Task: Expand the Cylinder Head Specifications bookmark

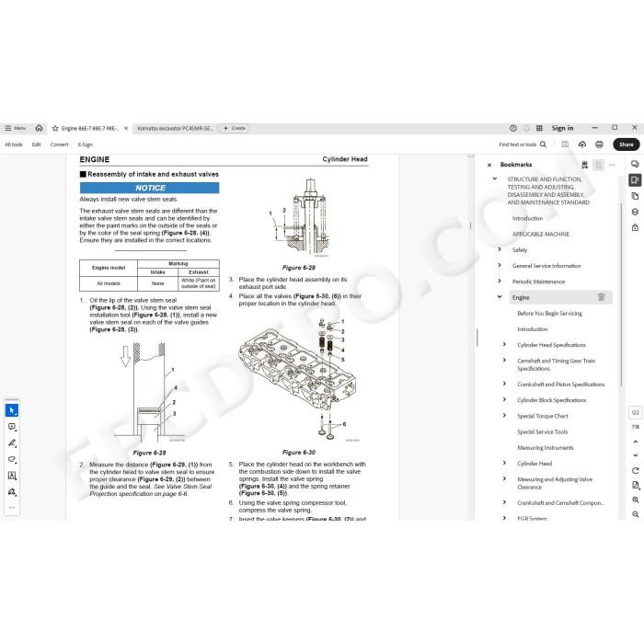Action: [x=504, y=345]
